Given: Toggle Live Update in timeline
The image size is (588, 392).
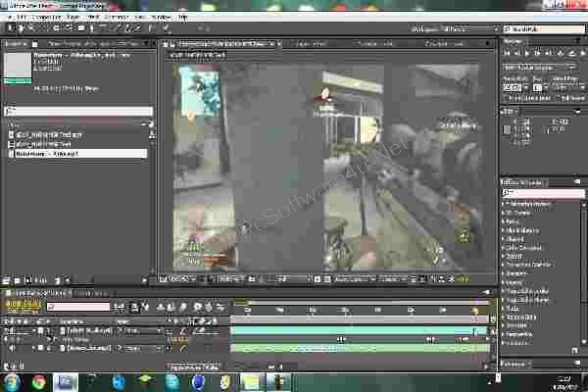Looking at the screenshot, I should (134, 308).
